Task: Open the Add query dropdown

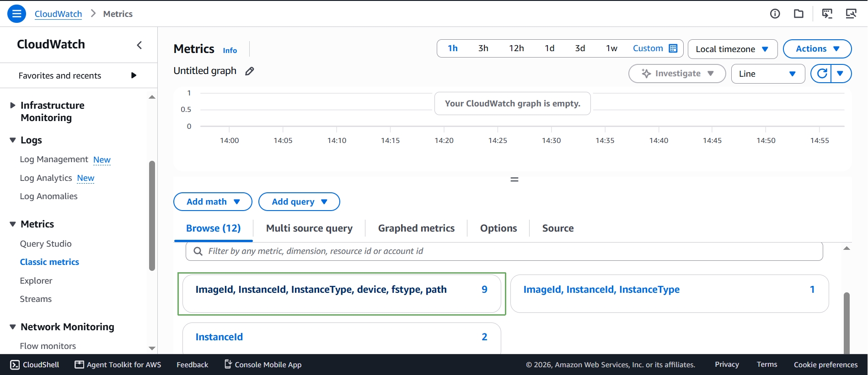Action: click(299, 201)
